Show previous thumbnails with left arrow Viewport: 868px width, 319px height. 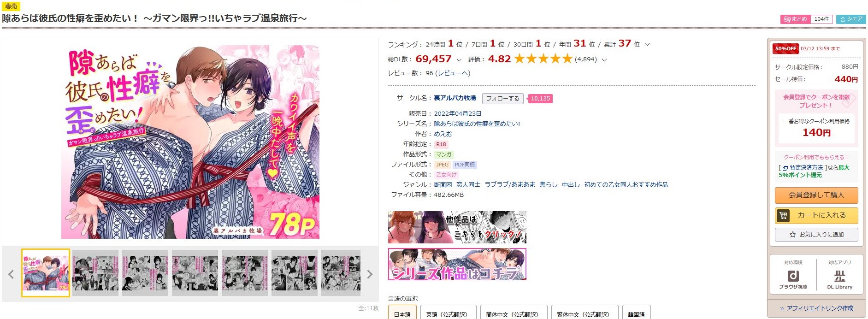click(11, 274)
